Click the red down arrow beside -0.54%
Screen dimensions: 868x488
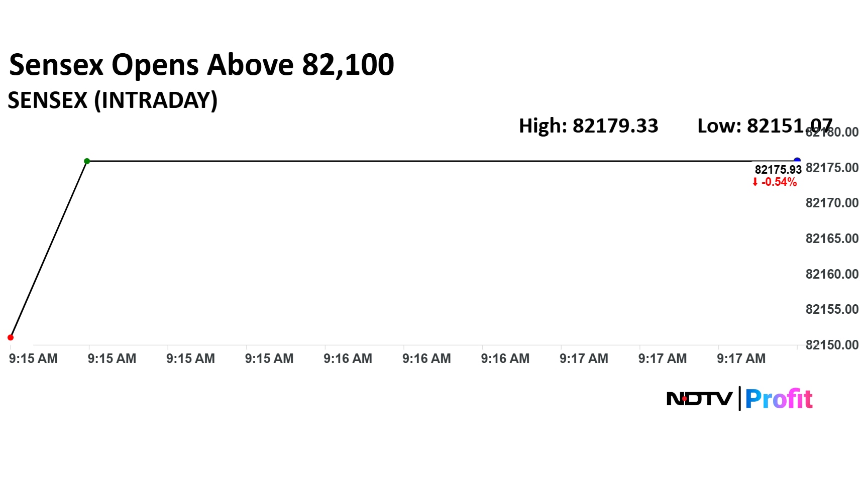click(x=755, y=182)
